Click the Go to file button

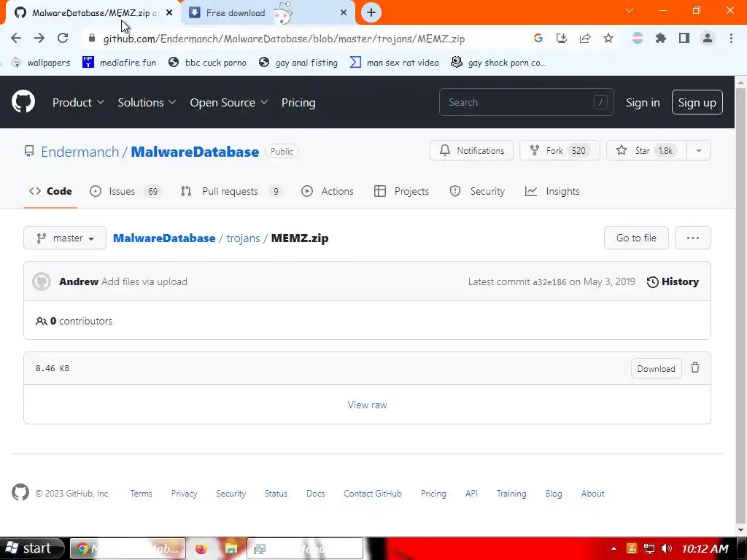click(636, 238)
